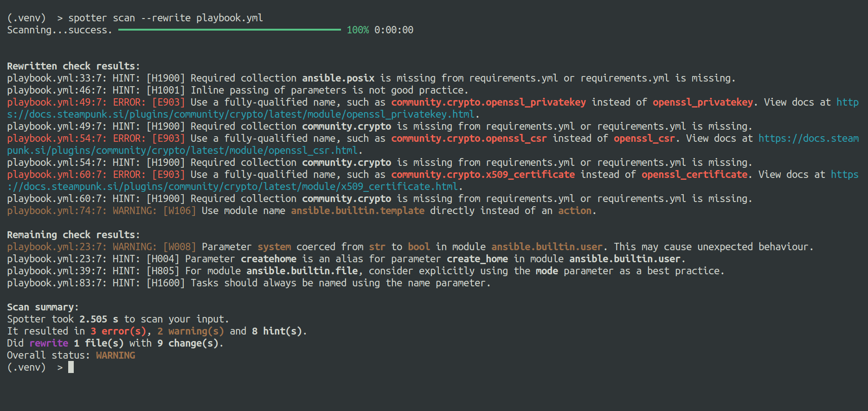Open the x509_certificate.html documentation link

tap(233, 187)
